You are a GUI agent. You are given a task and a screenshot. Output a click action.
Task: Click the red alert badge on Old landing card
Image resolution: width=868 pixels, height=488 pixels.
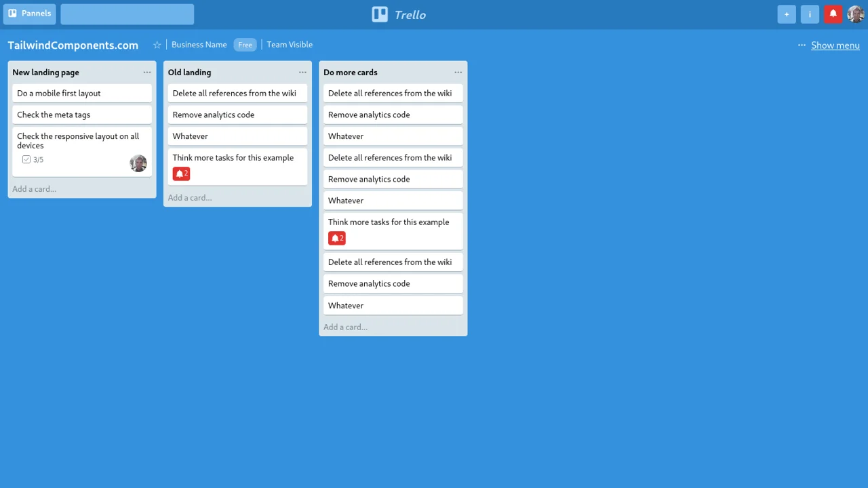point(181,174)
